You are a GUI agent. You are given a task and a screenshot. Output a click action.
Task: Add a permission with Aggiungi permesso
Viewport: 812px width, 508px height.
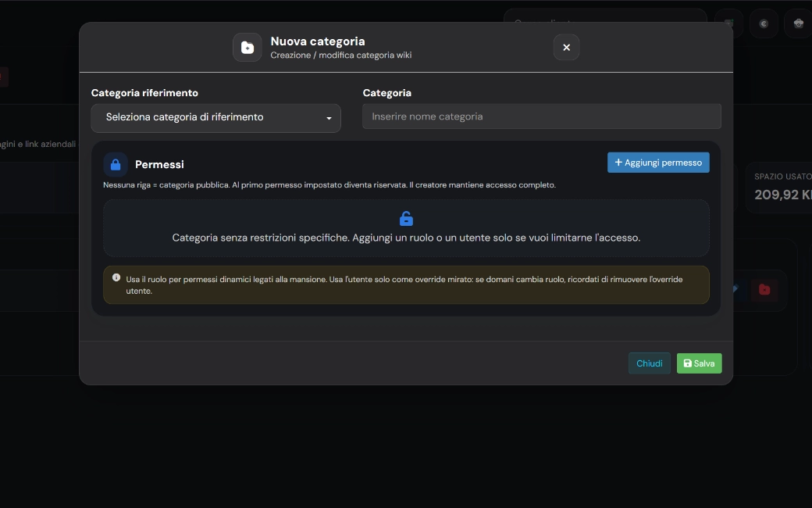[x=658, y=163]
